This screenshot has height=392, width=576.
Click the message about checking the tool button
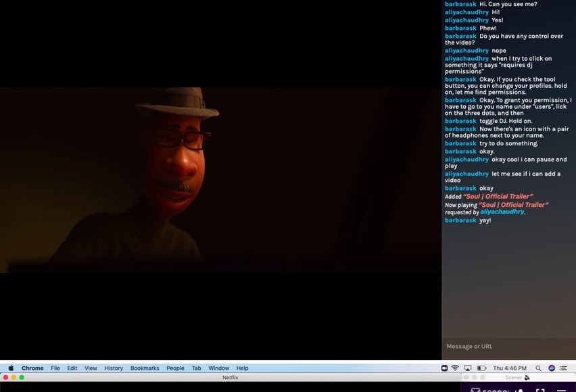[506, 86]
